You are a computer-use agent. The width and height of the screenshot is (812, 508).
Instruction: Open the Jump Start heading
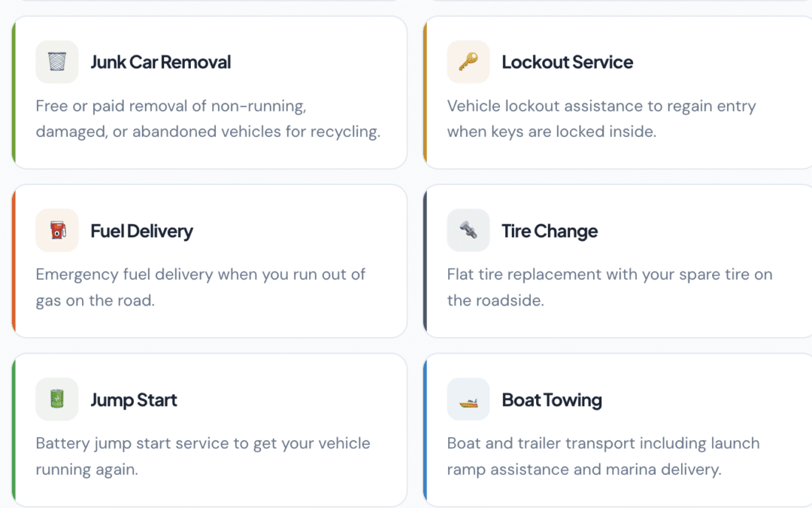pos(134,399)
